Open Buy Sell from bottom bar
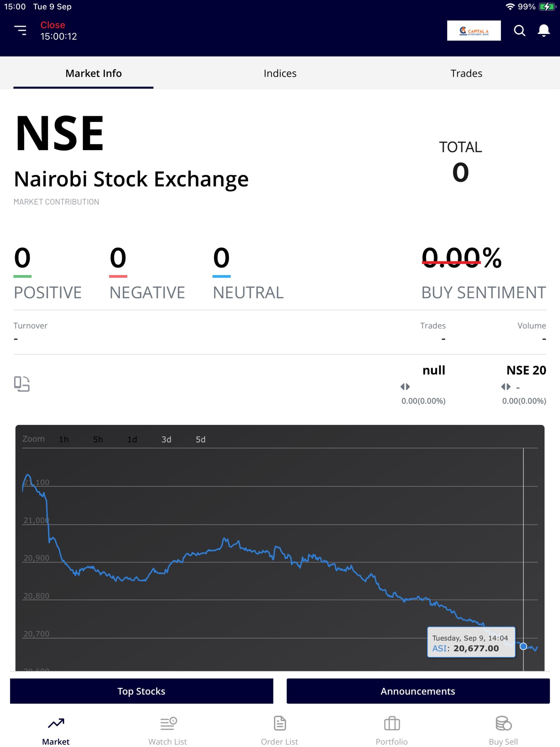Screen dimensions: 560x747 coord(503,730)
